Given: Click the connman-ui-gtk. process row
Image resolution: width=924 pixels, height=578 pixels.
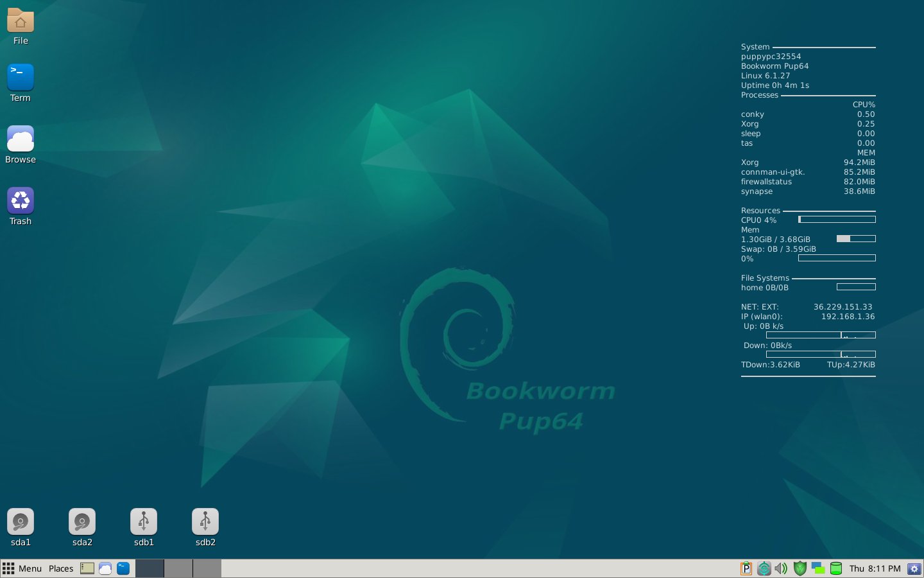Looking at the screenshot, I should tap(808, 172).
